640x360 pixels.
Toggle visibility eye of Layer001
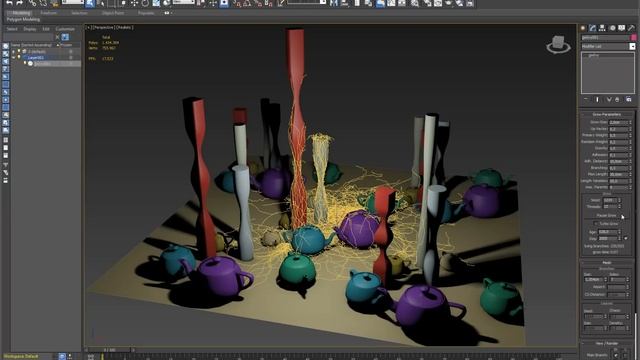[18, 58]
